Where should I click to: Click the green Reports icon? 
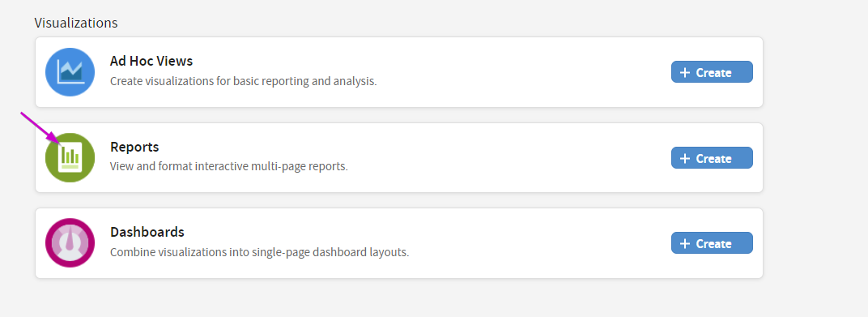[70, 157]
